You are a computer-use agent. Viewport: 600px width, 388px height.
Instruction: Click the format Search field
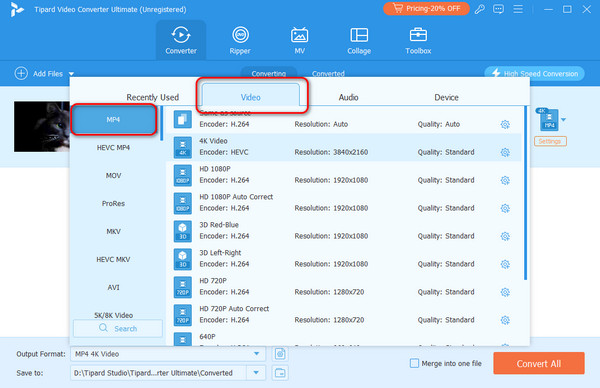click(118, 328)
